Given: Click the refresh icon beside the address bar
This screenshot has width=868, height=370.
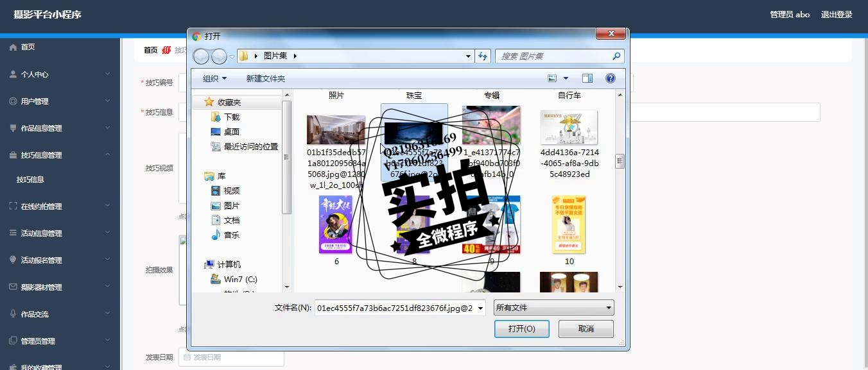Looking at the screenshot, I should [483, 56].
